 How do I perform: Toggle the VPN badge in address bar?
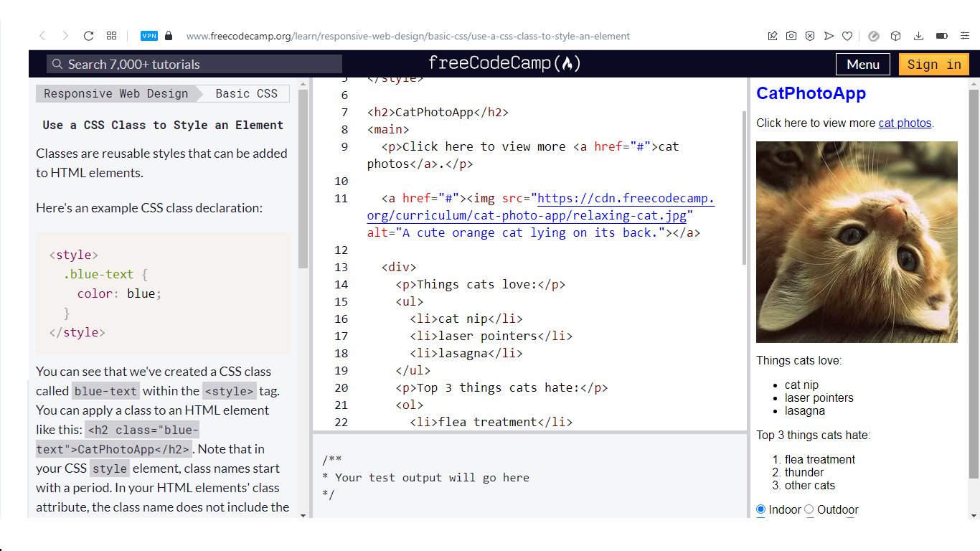click(x=149, y=36)
